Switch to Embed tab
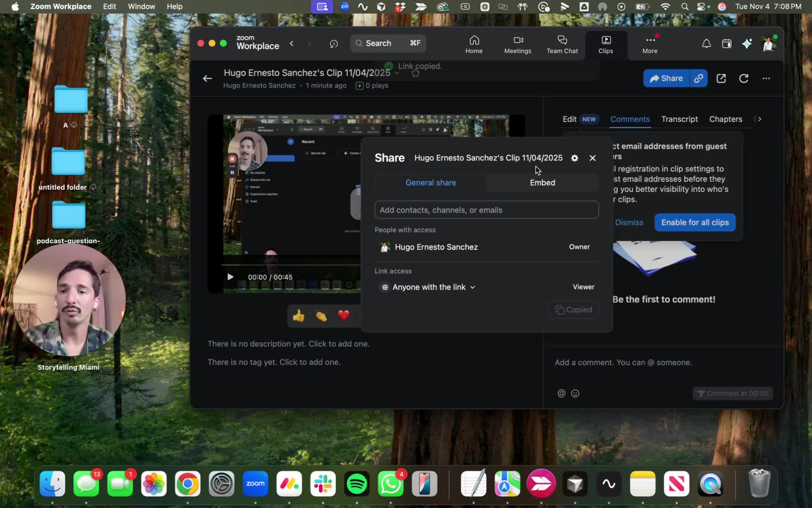The image size is (812, 508). point(542,183)
